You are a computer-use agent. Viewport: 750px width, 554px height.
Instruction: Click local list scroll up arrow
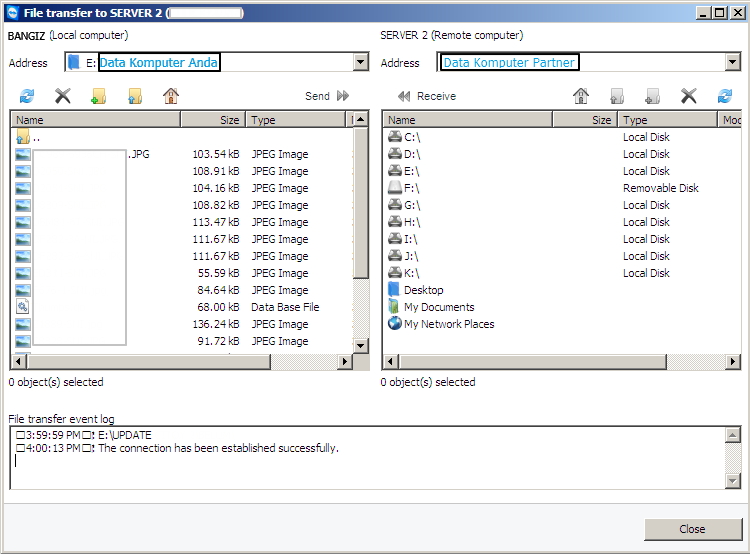[361, 120]
